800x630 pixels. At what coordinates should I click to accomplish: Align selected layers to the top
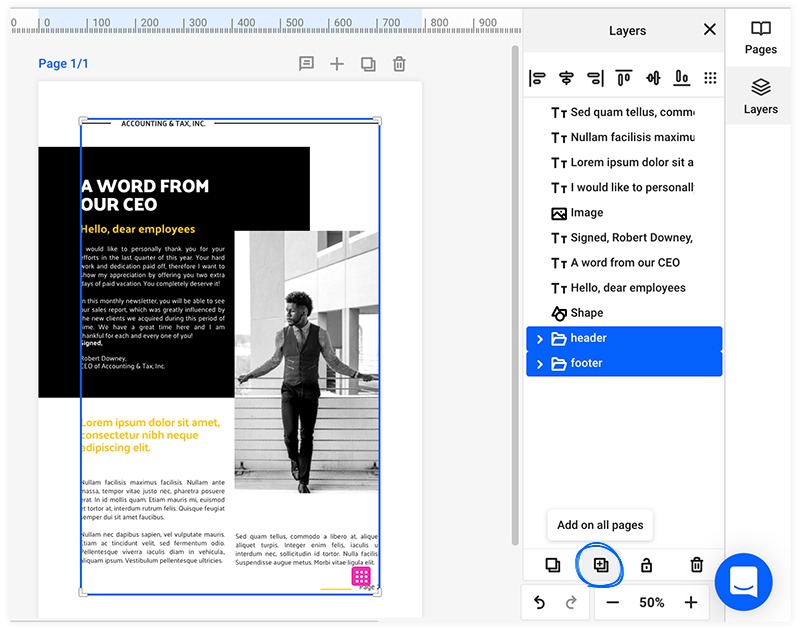coord(624,78)
